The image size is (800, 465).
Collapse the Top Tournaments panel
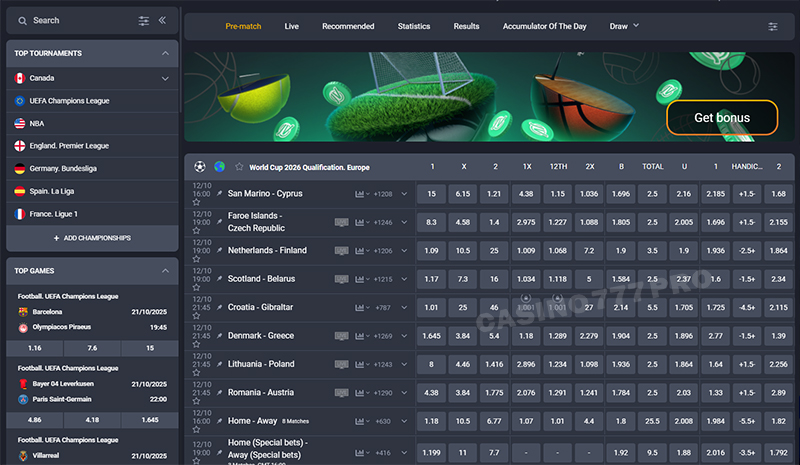coord(165,53)
